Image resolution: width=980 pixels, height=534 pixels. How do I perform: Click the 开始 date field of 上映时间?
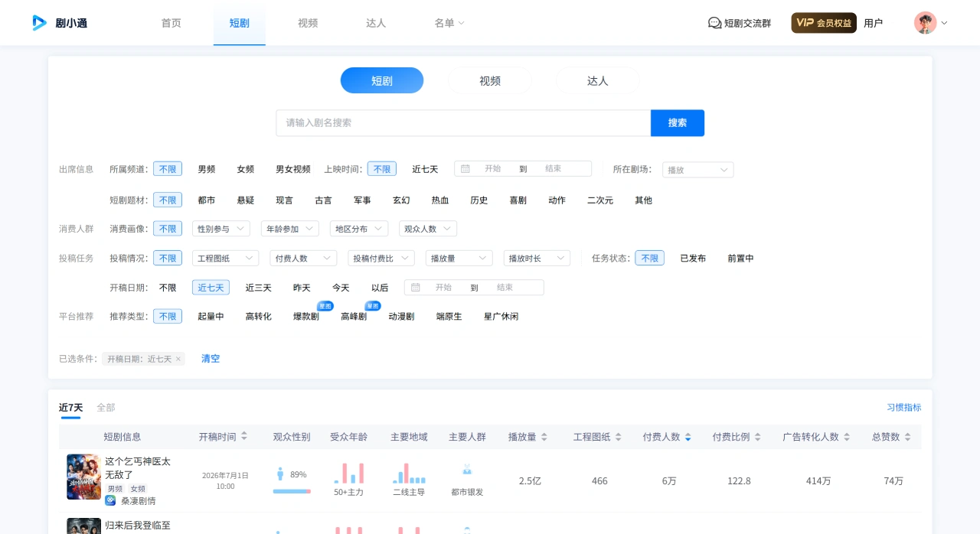(x=493, y=168)
